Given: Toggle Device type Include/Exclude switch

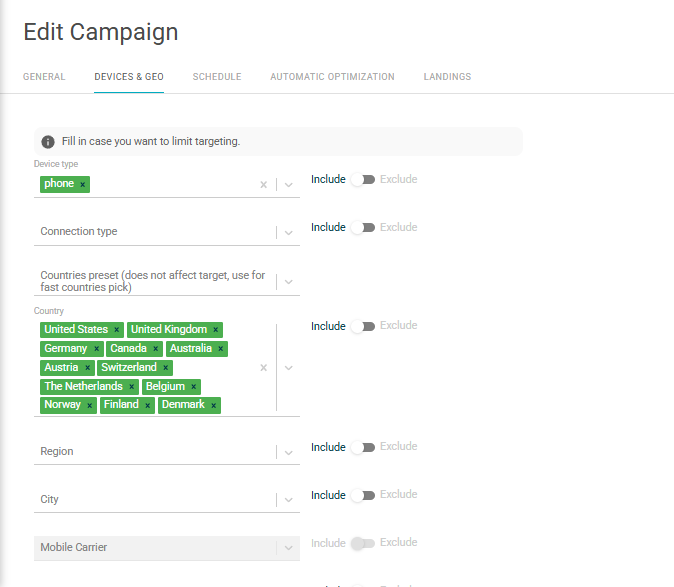Looking at the screenshot, I should point(362,180).
